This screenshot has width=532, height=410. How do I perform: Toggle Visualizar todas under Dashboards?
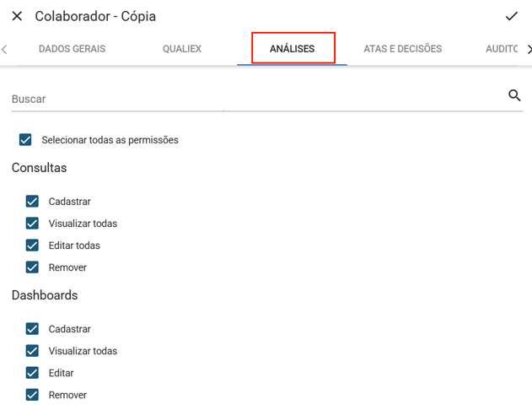(x=32, y=351)
